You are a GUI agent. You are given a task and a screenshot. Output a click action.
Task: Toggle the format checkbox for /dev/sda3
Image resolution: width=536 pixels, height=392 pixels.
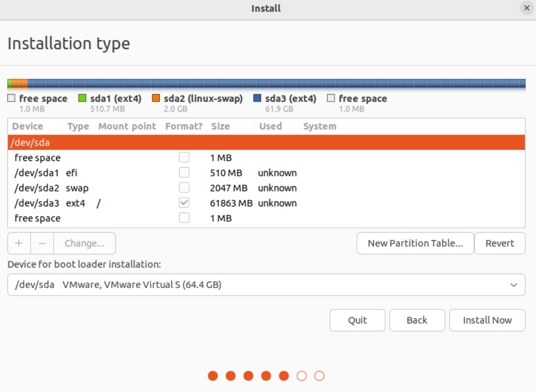pyautogui.click(x=184, y=203)
